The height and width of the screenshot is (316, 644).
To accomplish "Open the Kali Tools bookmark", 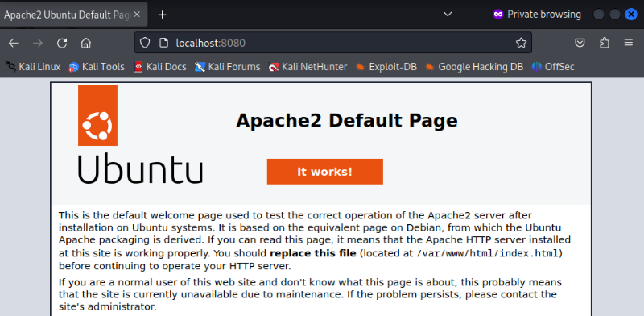I will click(97, 67).
